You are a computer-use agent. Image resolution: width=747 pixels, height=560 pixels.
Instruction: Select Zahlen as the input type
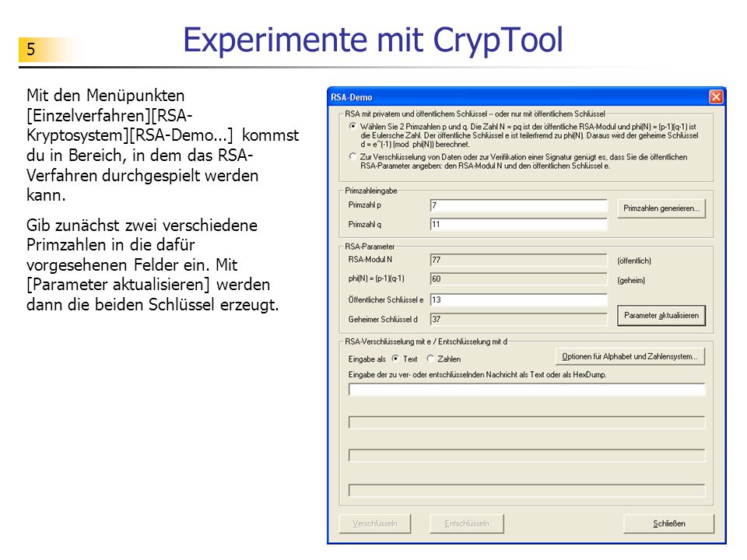430,359
